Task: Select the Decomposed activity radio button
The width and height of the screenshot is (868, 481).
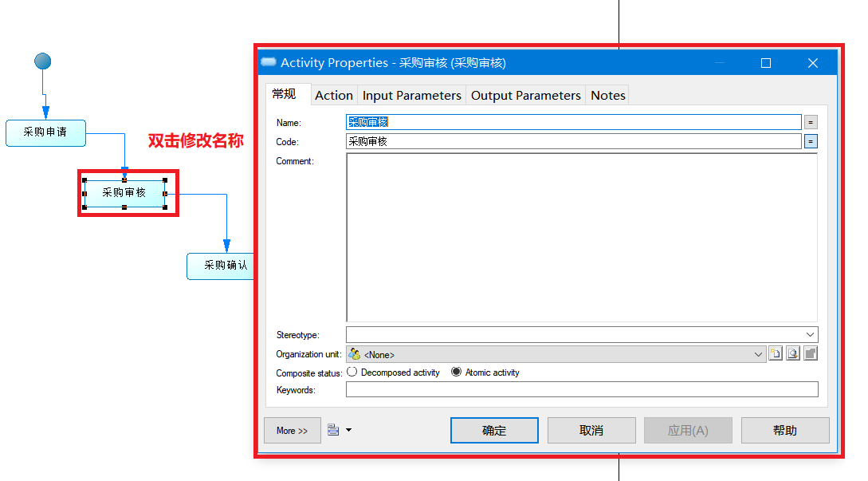Action: [352, 372]
